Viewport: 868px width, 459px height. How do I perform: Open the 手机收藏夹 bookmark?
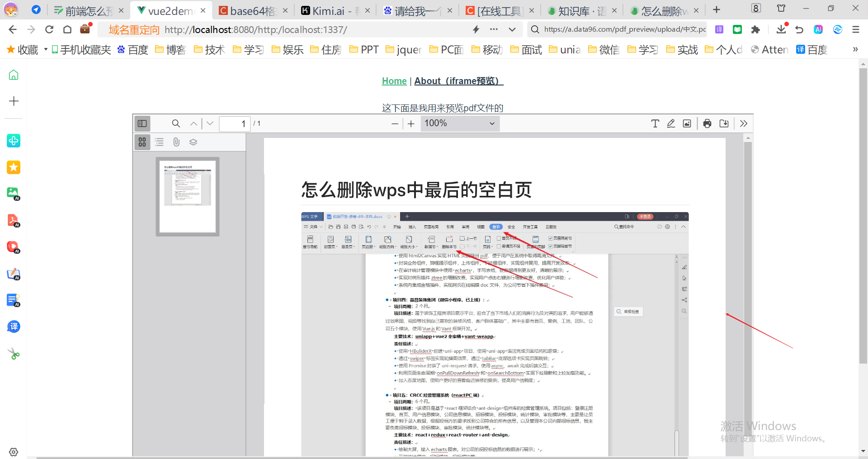(x=81, y=50)
